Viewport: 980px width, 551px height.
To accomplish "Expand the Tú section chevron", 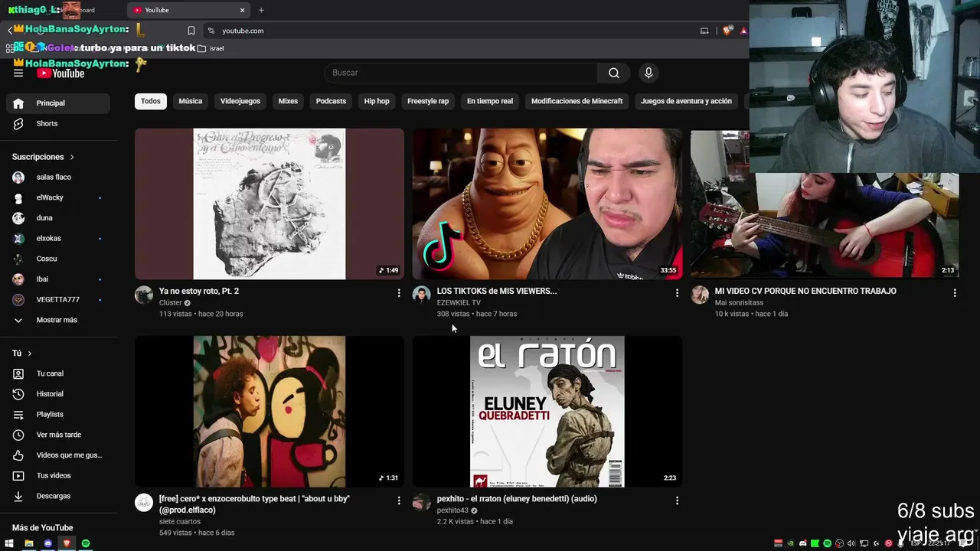I will click(x=30, y=354).
